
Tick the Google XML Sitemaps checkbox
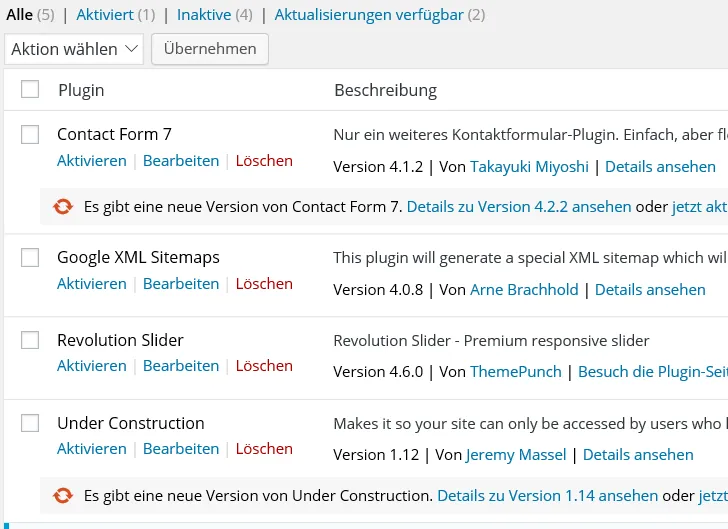30,257
